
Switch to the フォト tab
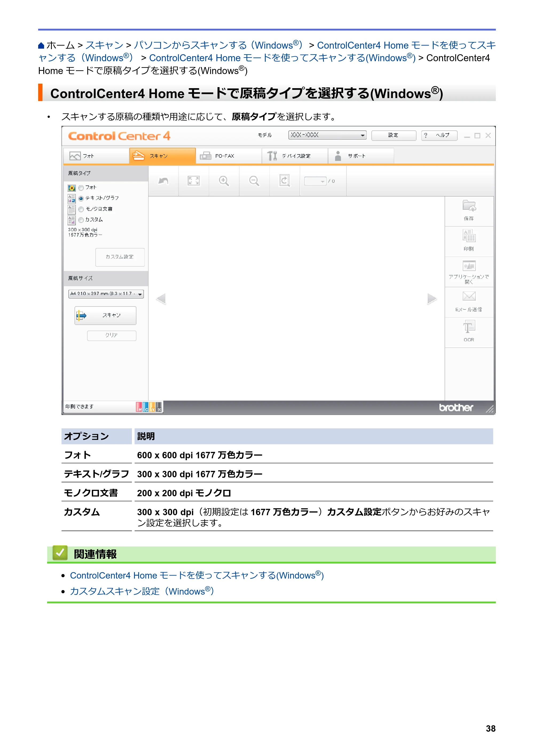96,156
